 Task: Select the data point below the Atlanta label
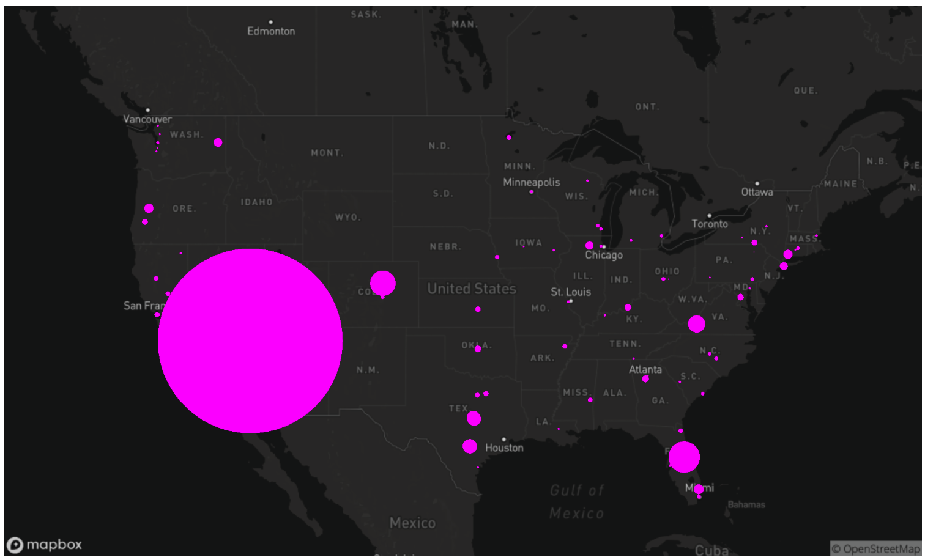645,379
